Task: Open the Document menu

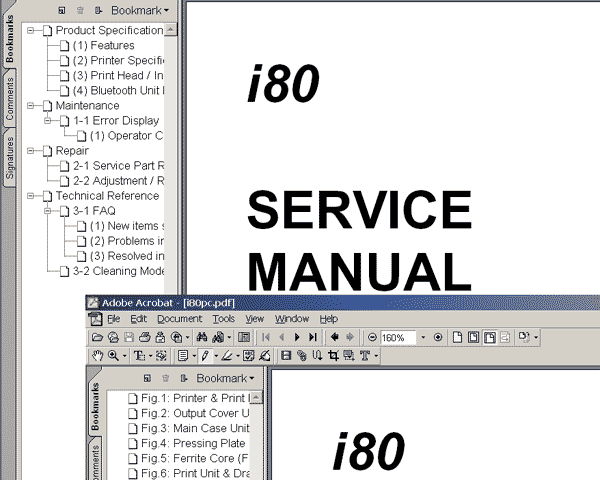Action: pos(179,319)
